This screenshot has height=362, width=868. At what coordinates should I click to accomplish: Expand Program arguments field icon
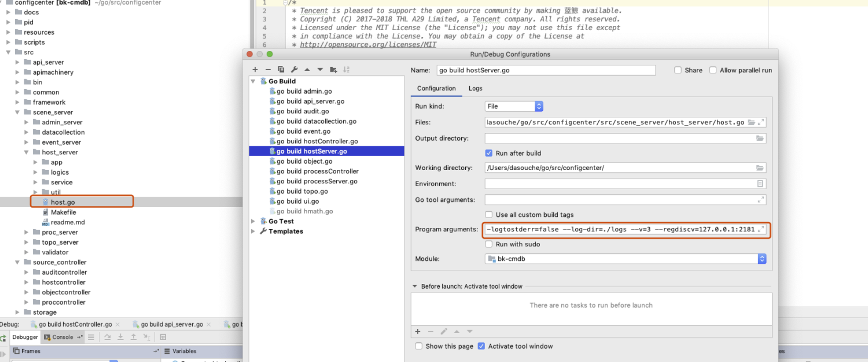[x=761, y=229]
